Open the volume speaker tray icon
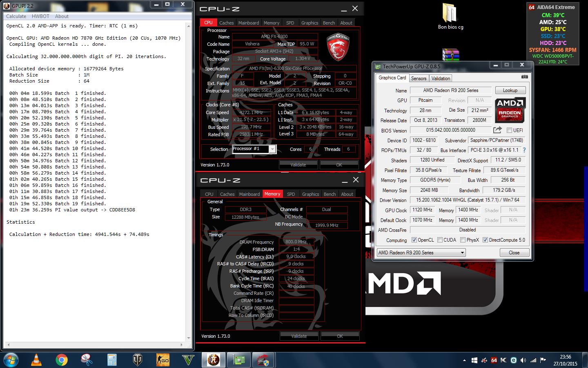 (523, 360)
